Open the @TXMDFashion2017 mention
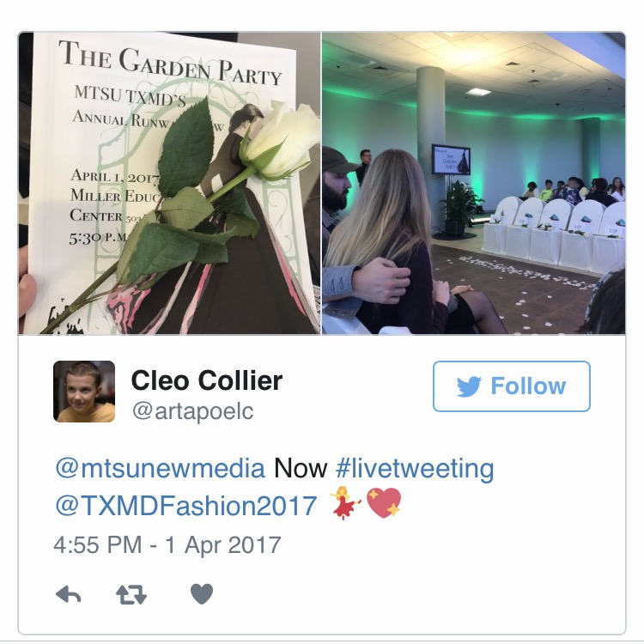 (x=186, y=506)
